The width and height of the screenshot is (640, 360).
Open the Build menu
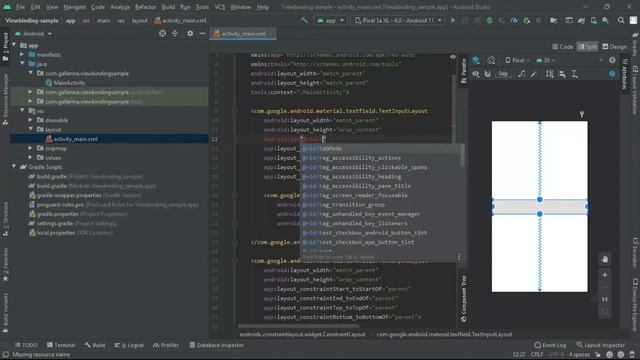click(x=168, y=7)
